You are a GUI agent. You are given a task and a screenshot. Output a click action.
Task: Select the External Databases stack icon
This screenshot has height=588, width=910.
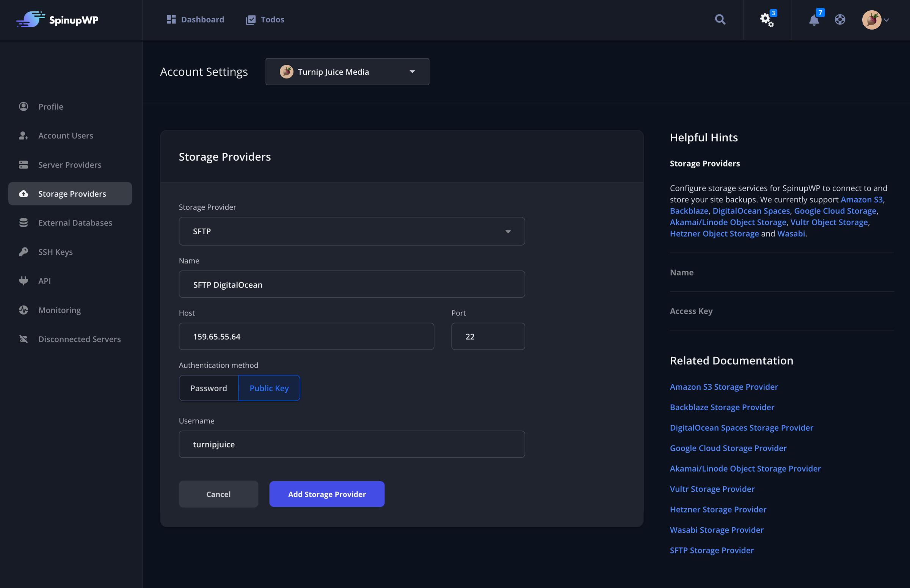pos(23,223)
